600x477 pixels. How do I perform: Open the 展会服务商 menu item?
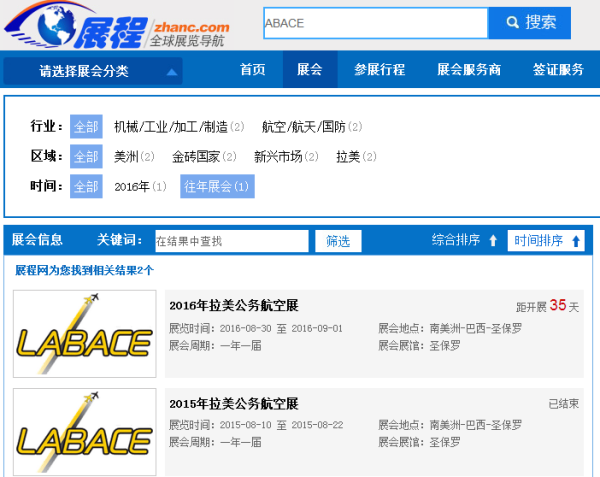(469, 70)
